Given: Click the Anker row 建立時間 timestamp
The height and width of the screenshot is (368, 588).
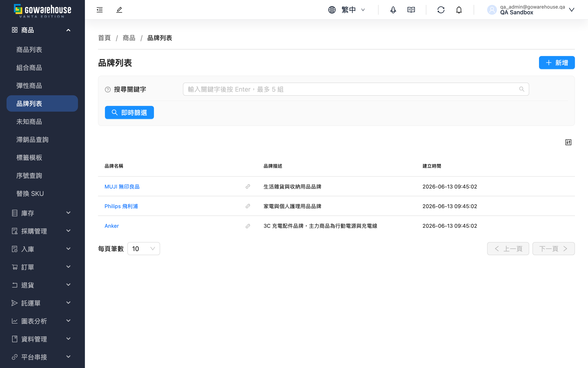Looking at the screenshot, I should click(x=450, y=226).
